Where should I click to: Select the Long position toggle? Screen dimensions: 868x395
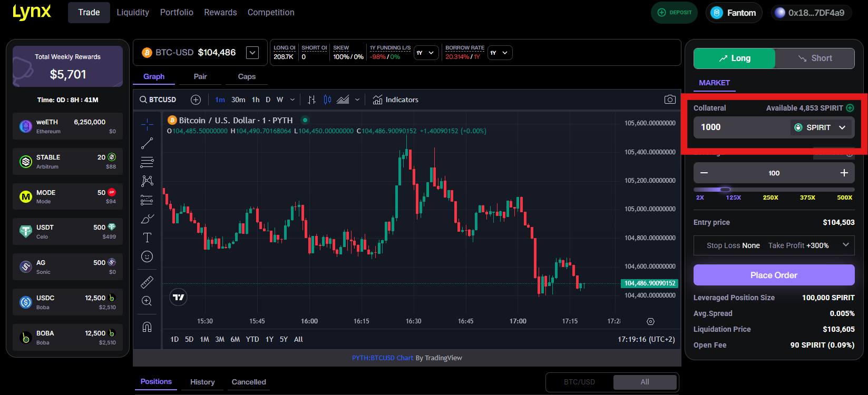[734, 58]
